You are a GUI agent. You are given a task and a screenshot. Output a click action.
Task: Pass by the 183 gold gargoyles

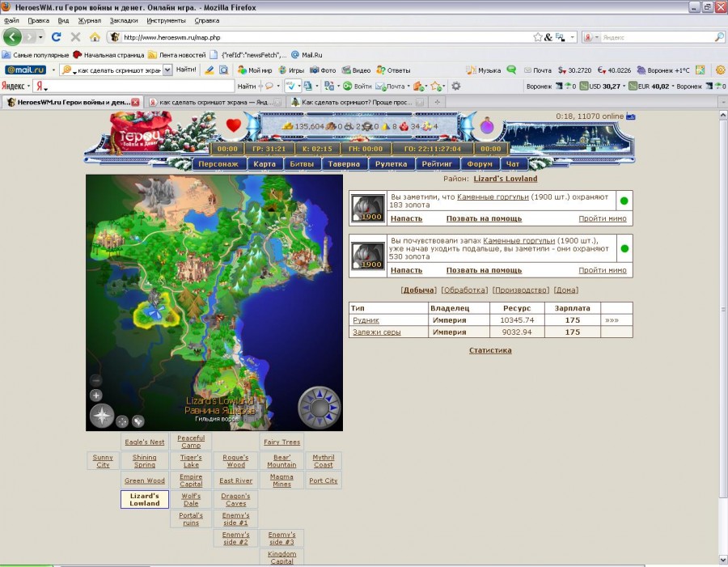click(602, 218)
